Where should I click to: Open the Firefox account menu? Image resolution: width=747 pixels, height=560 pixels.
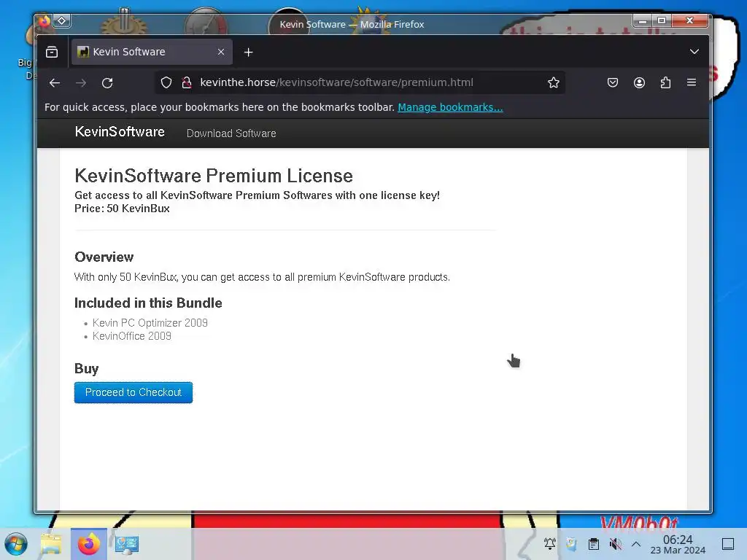click(639, 82)
